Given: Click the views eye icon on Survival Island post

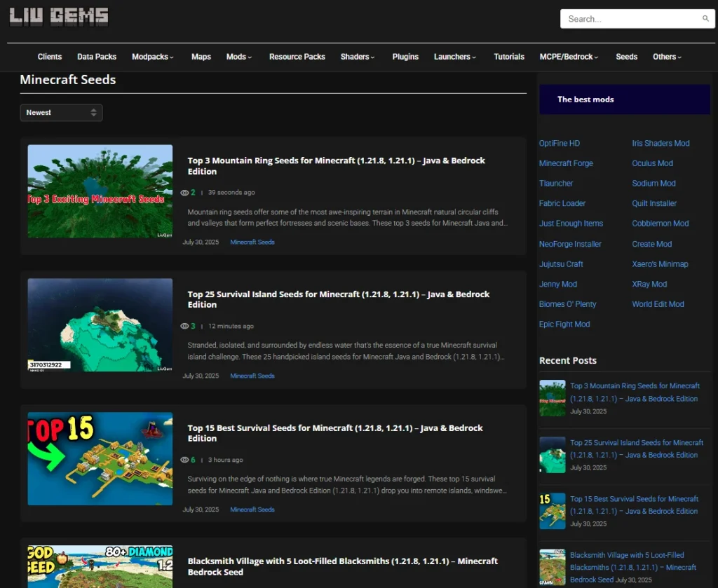Looking at the screenshot, I should click(x=184, y=327).
